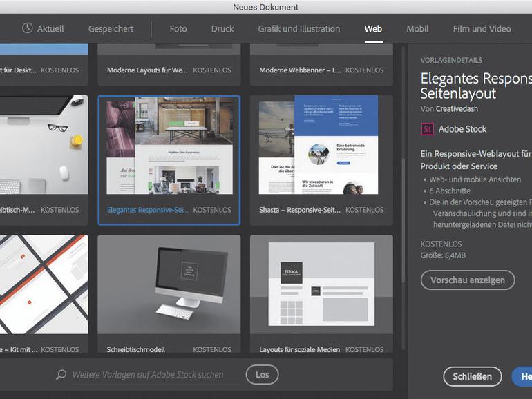Click the Vorschau anzeigen button
This screenshot has width=532, height=399.
468,280
